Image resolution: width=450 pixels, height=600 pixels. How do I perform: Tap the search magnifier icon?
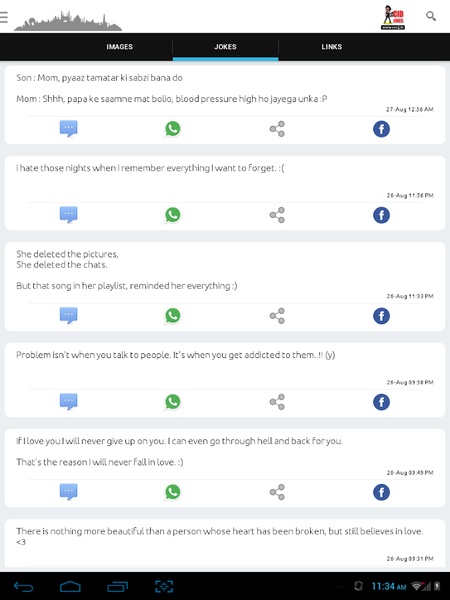click(431, 16)
